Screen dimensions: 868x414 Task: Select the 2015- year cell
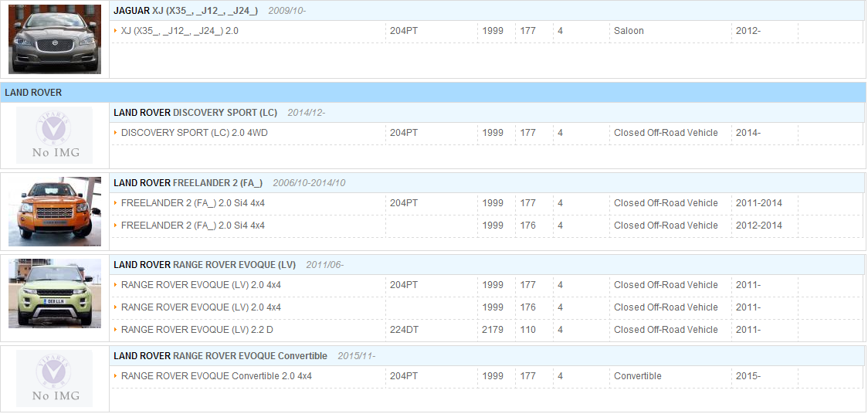[748, 376]
